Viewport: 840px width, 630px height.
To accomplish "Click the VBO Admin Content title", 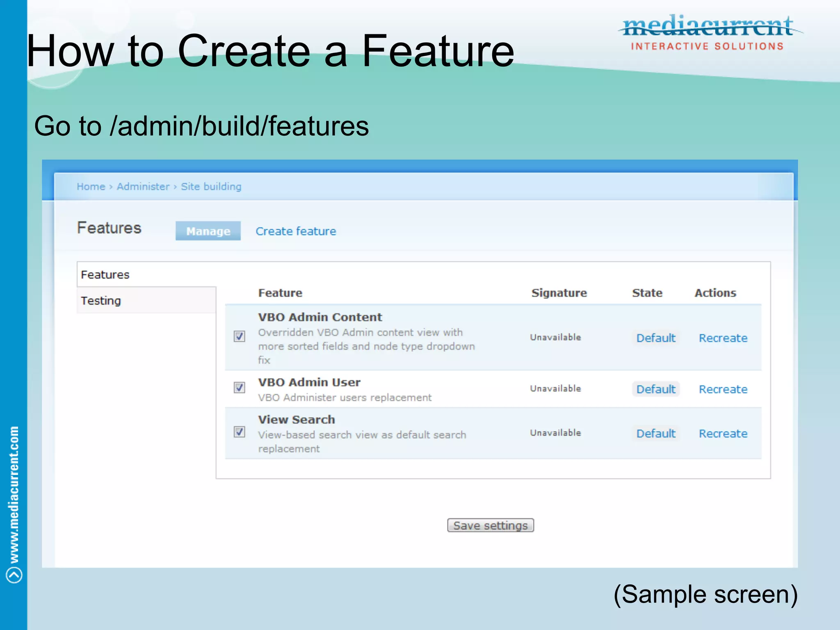I will [x=320, y=317].
